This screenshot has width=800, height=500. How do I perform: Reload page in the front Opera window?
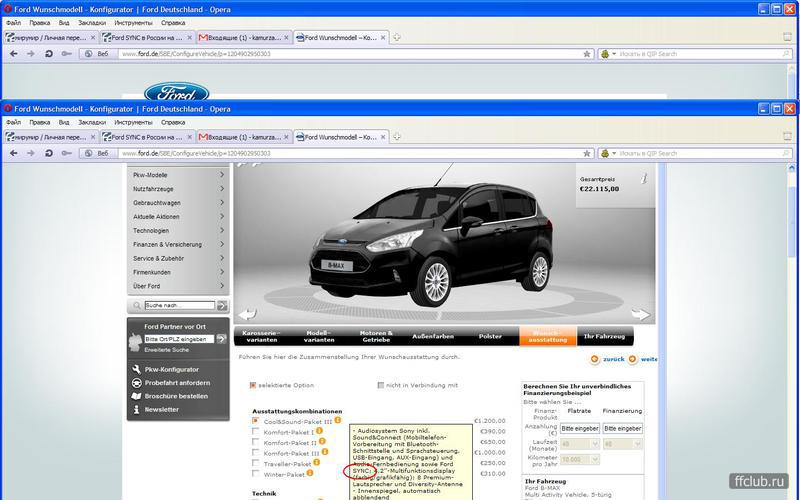click(49, 153)
